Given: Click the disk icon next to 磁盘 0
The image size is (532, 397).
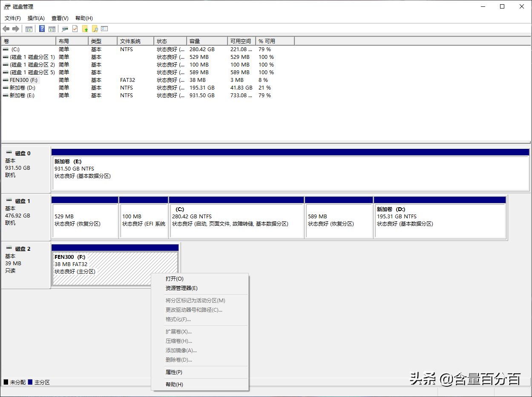Looking at the screenshot, I should pos(9,153).
